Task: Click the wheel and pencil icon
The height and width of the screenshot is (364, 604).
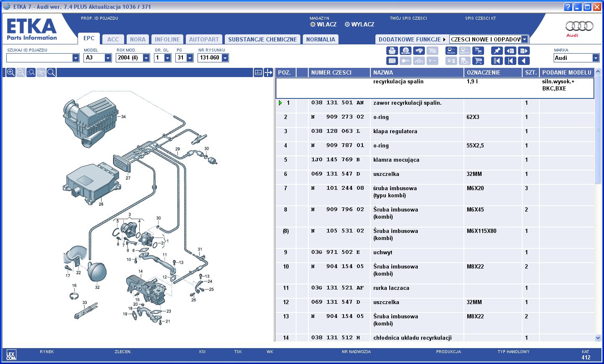Action: pos(405,51)
